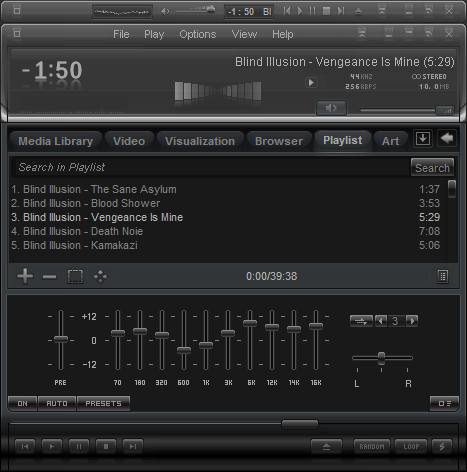467x472 pixels.
Task: Select track Blind Illusion - Kamakazi
Action: (225, 245)
